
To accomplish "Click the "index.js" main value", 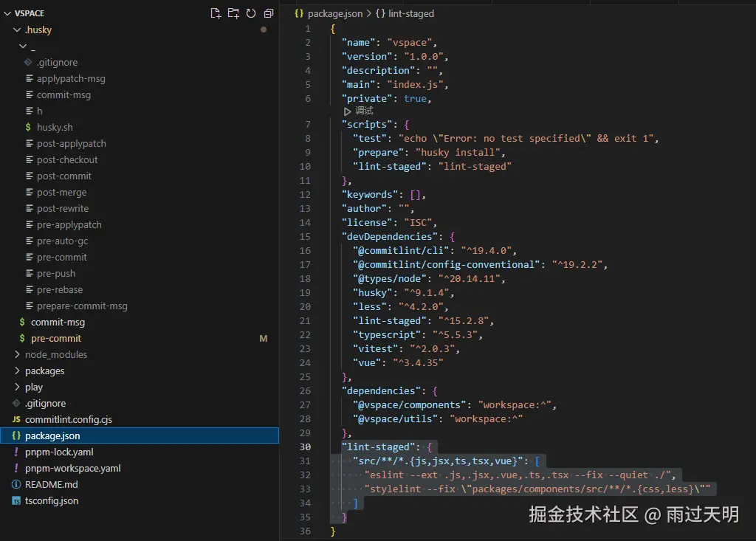I will pos(415,84).
